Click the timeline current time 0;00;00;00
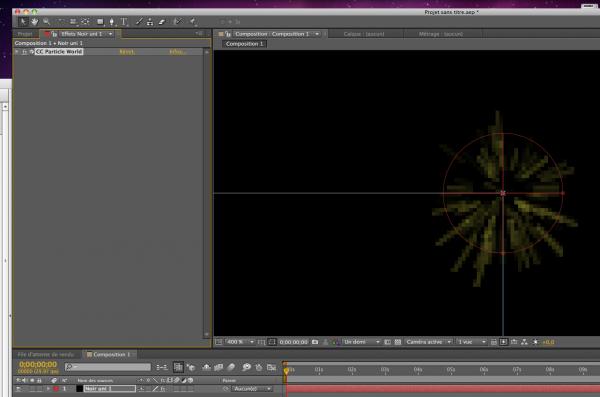The width and height of the screenshot is (600, 397). click(38, 364)
